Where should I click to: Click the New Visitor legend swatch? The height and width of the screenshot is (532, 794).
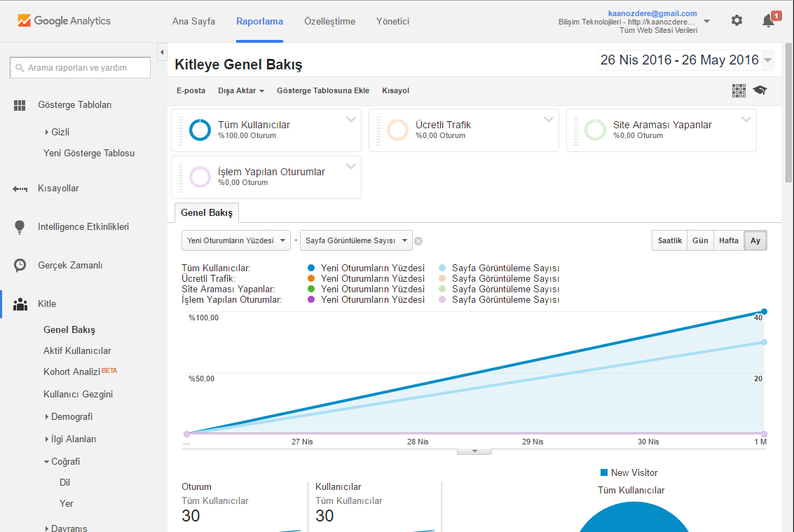[603, 472]
